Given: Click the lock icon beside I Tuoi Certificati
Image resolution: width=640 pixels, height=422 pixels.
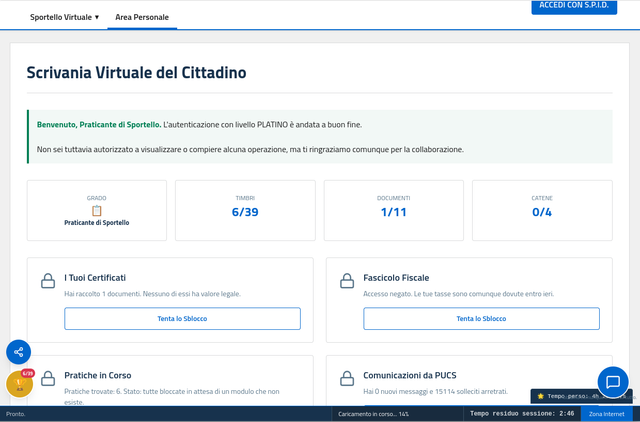Looking at the screenshot, I should (48, 281).
